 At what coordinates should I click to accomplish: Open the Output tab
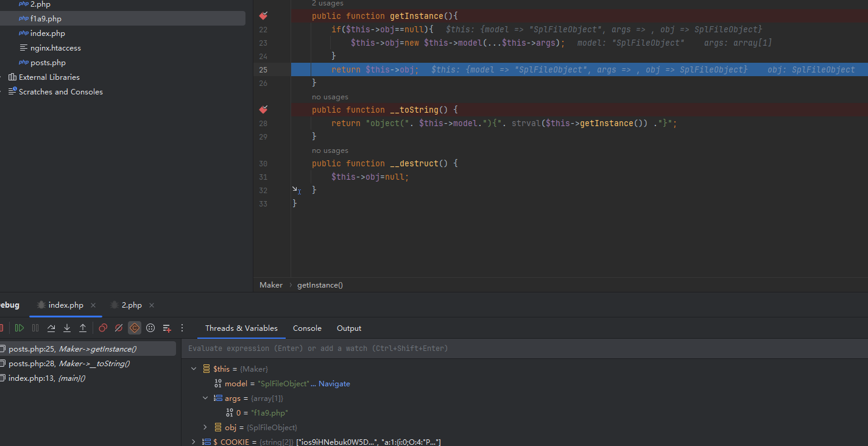[x=349, y=328]
